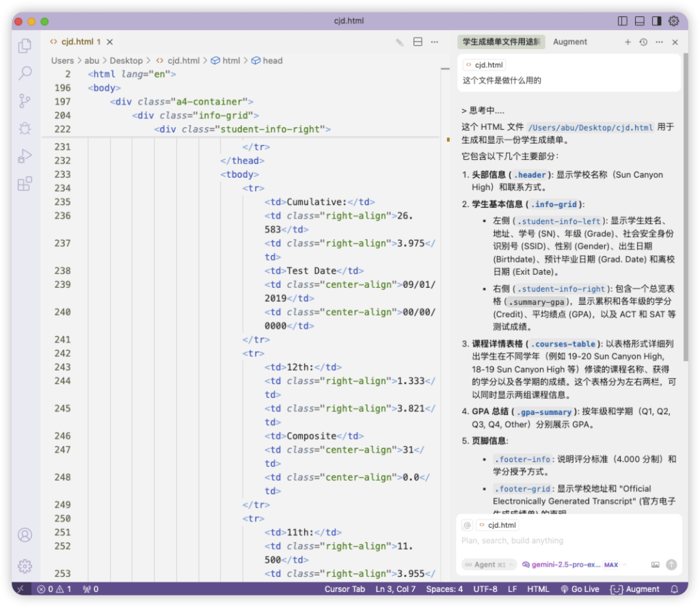Click Spaces: 4 indentation setting
Image resolution: width=700 pixels, height=607 pixels.
(x=444, y=590)
